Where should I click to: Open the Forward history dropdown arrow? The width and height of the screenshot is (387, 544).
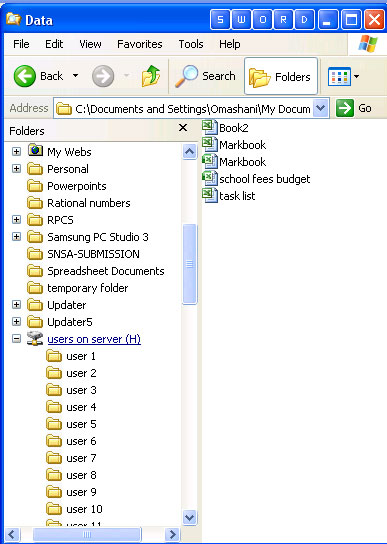[126, 76]
